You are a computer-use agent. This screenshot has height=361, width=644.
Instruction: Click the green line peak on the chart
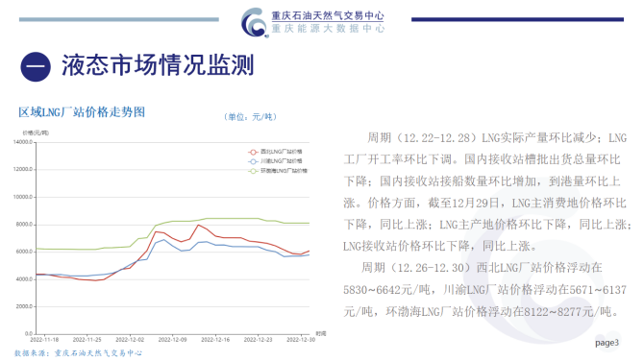point(232,219)
